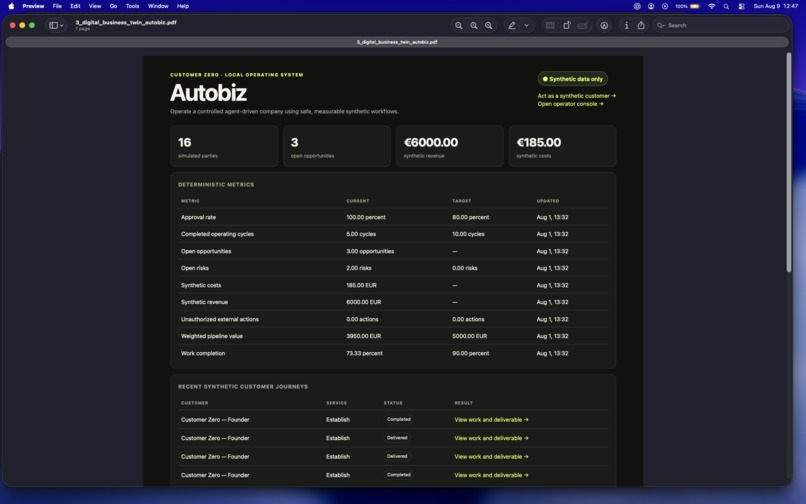Open Spotlight search in the menu bar
Screen dimensions: 806x504
[726, 6]
